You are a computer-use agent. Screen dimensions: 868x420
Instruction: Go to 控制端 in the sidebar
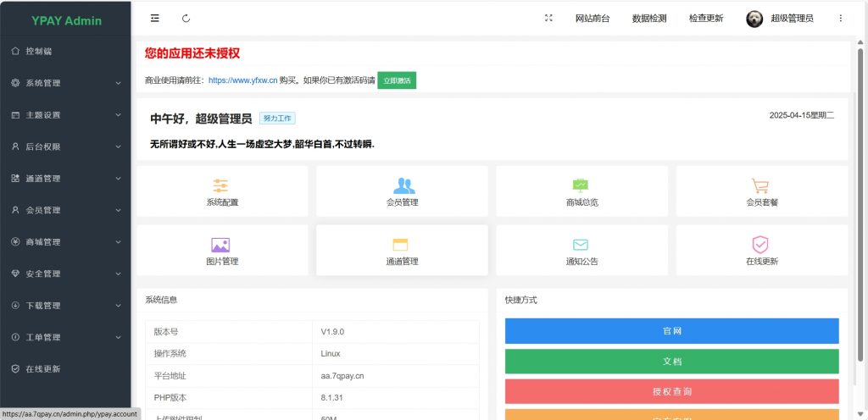(x=39, y=51)
